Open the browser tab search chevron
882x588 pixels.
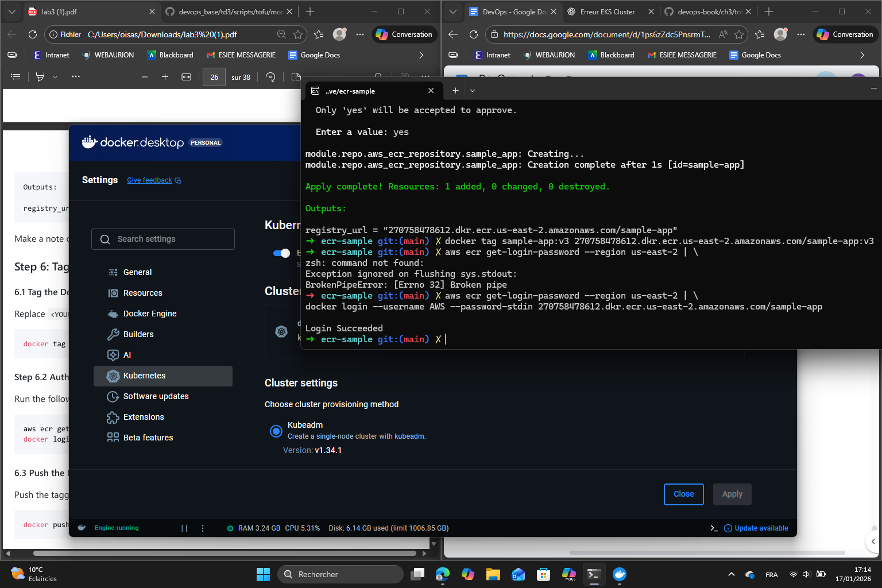pyautogui.click(x=11, y=11)
